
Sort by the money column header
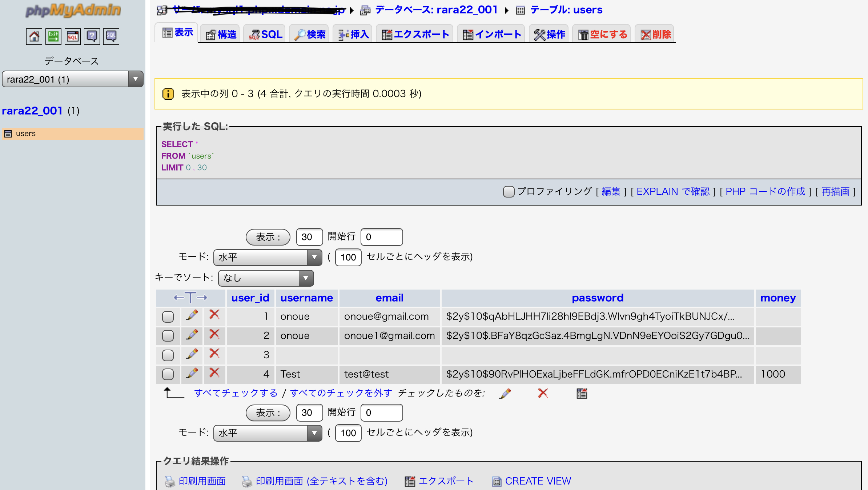778,298
